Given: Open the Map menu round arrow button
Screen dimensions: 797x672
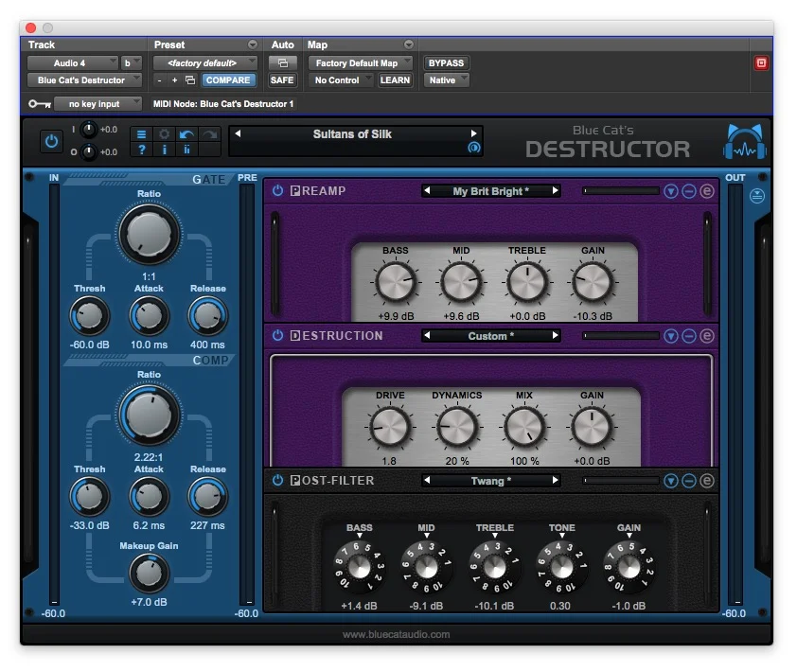Looking at the screenshot, I should [x=409, y=44].
